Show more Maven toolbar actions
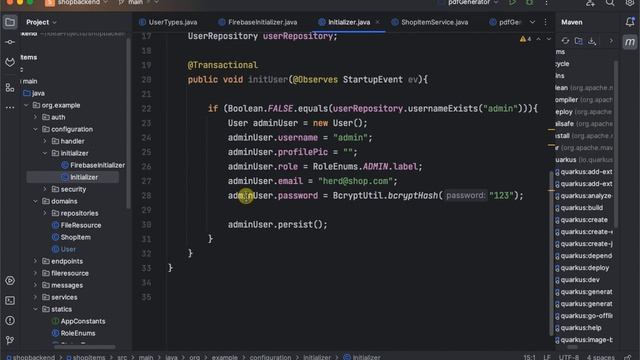This screenshot has height=360, width=640. (611, 41)
